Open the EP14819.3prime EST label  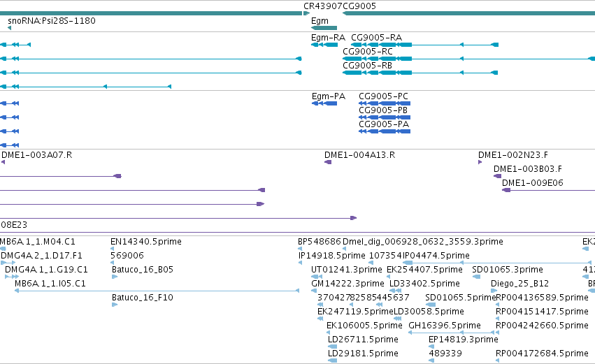coord(464,340)
